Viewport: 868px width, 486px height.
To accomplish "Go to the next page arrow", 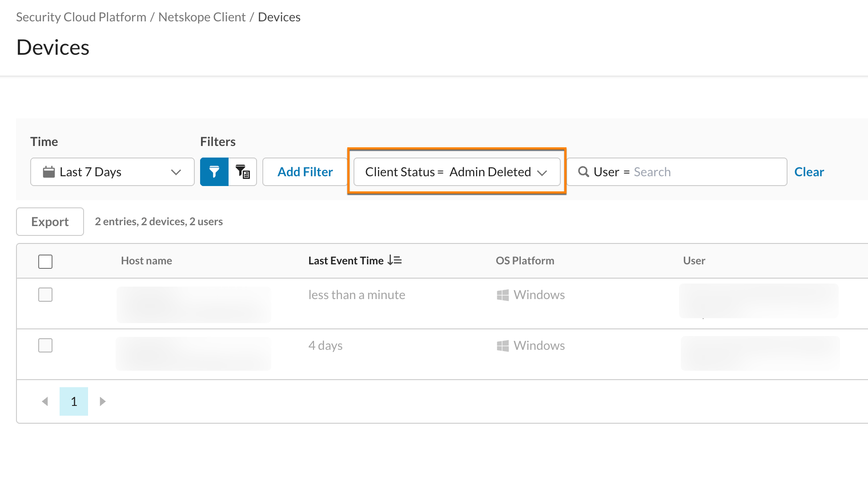I will 103,401.
